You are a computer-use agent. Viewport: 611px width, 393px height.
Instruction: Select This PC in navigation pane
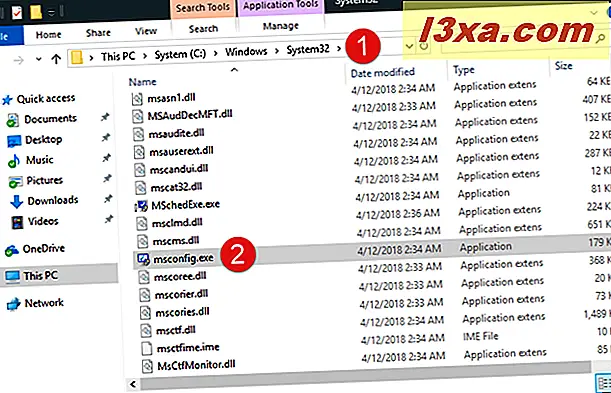pos(40,276)
